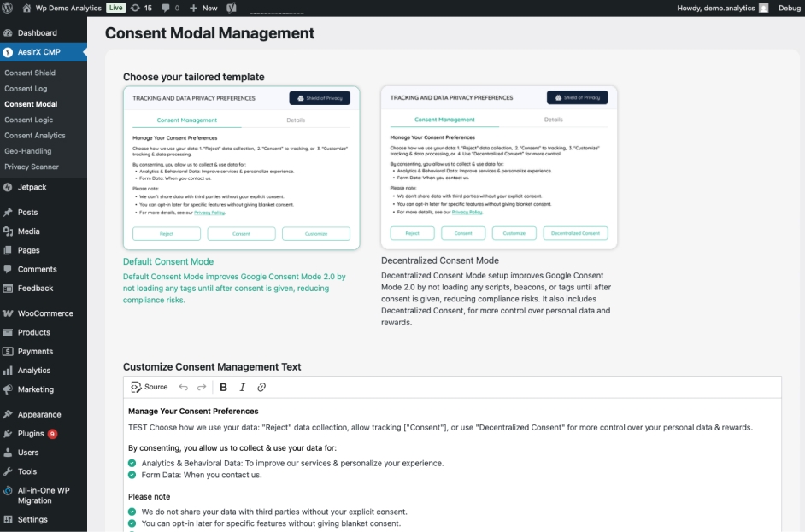Click the user avatar in admin bar
The height and width of the screenshot is (532, 805).
[763, 8]
